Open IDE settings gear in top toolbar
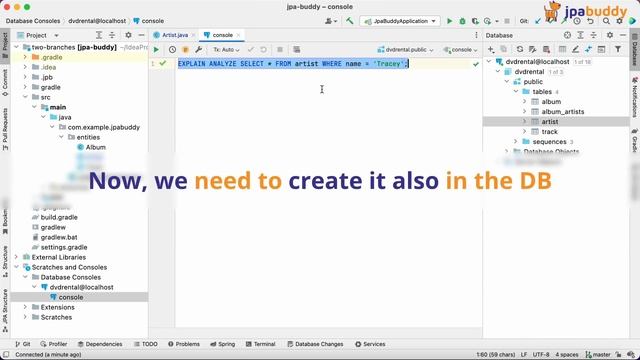The height and width of the screenshot is (360, 640). point(619,21)
